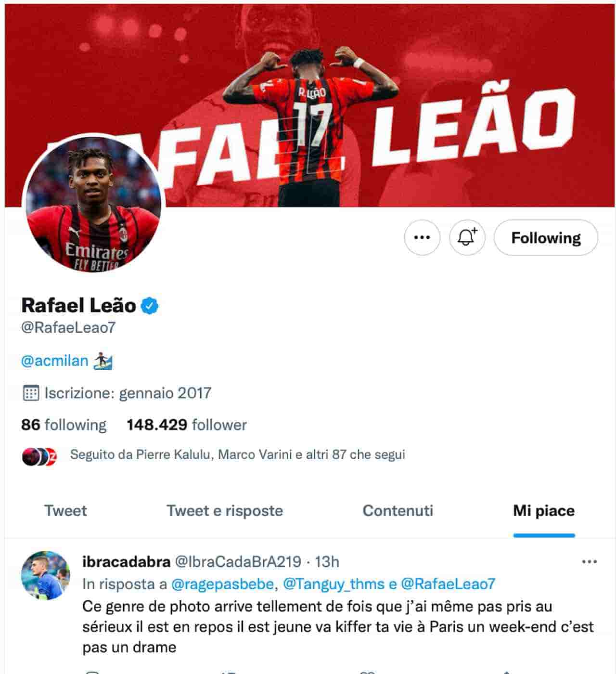Open the @ragepasbebe mention link
This screenshot has height=674, width=616.
coord(223,584)
